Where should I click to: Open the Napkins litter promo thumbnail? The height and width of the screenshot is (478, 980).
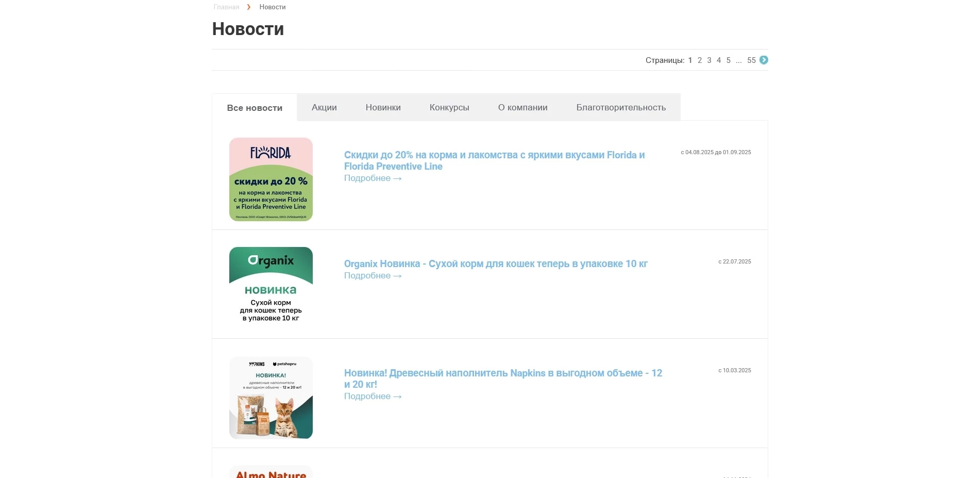click(271, 397)
